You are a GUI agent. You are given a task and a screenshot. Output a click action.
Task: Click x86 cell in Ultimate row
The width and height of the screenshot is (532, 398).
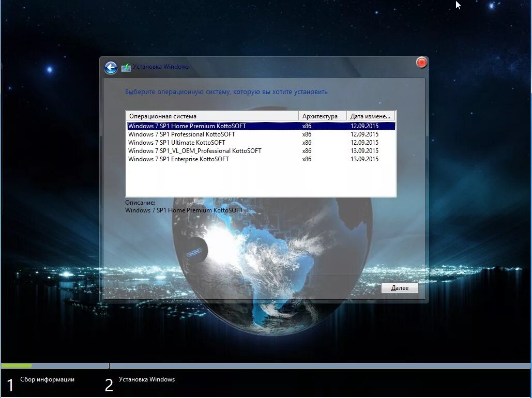click(x=307, y=143)
